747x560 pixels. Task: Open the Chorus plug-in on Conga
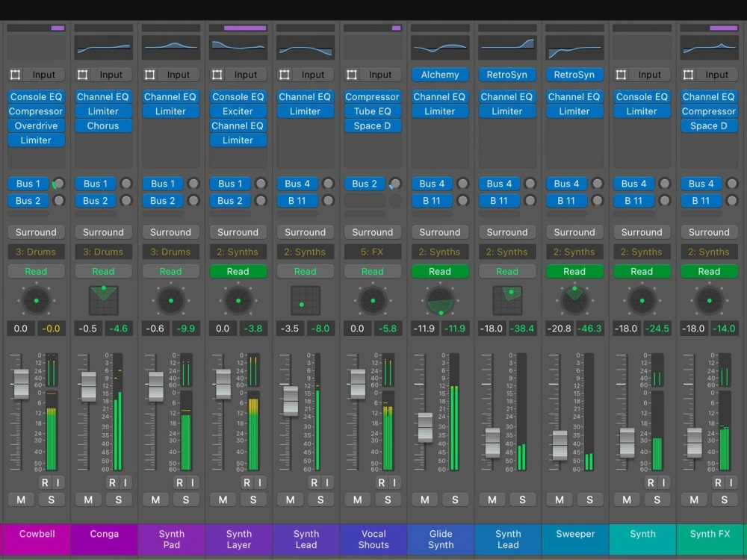[103, 125]
